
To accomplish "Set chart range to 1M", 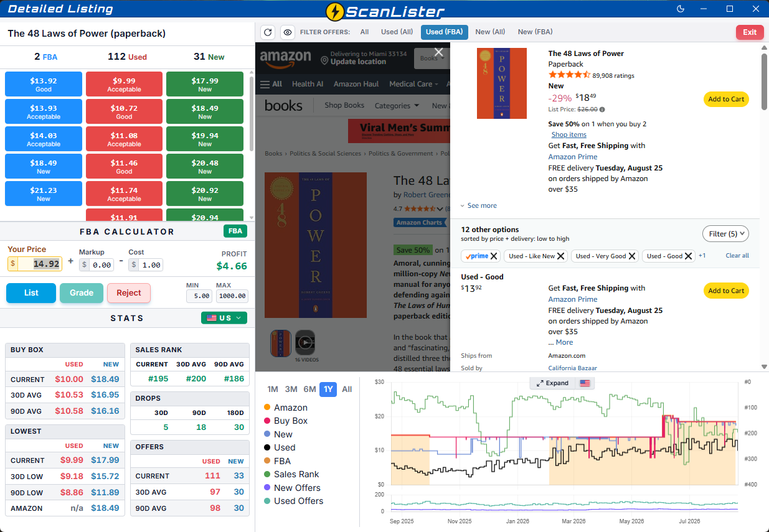I will [273, 390].
